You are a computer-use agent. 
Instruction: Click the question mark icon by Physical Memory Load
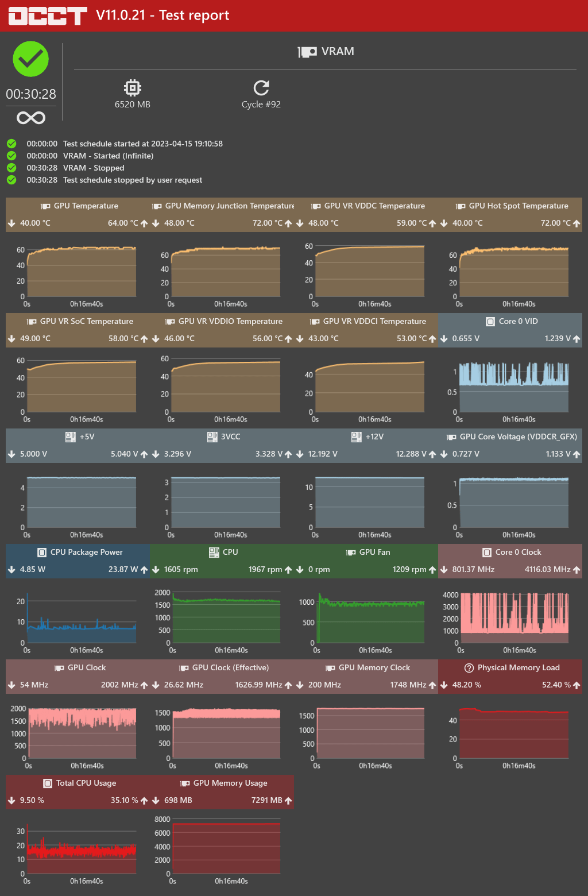(x=469, y=668)
